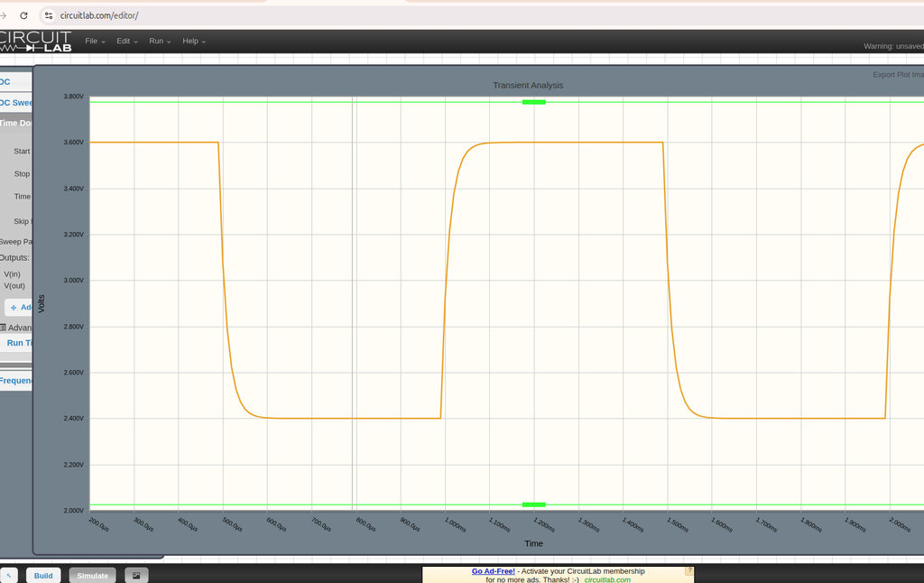The width and height of the screenshot is (924, 583).
Task: Open the File dropdown menu
Action: coord(95,42)
